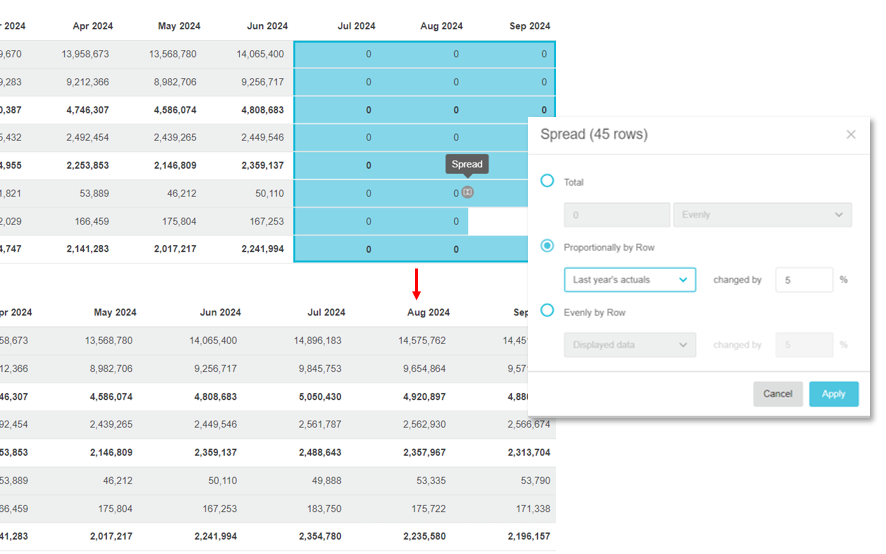This screenshot has height=554, width=886.
Task: Click the Jul 2024 column header in top table
Action: point(356,26)
